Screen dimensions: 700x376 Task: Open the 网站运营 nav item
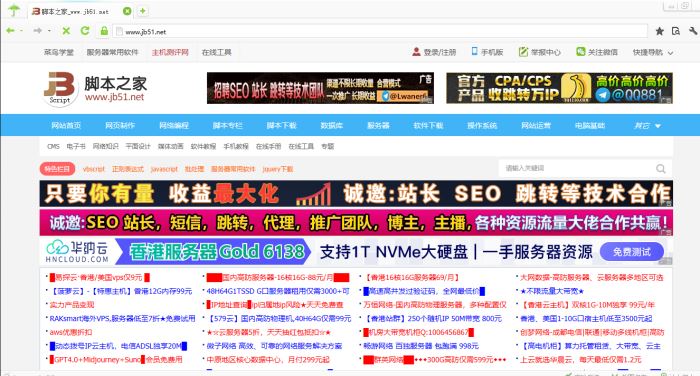(536, 125)
